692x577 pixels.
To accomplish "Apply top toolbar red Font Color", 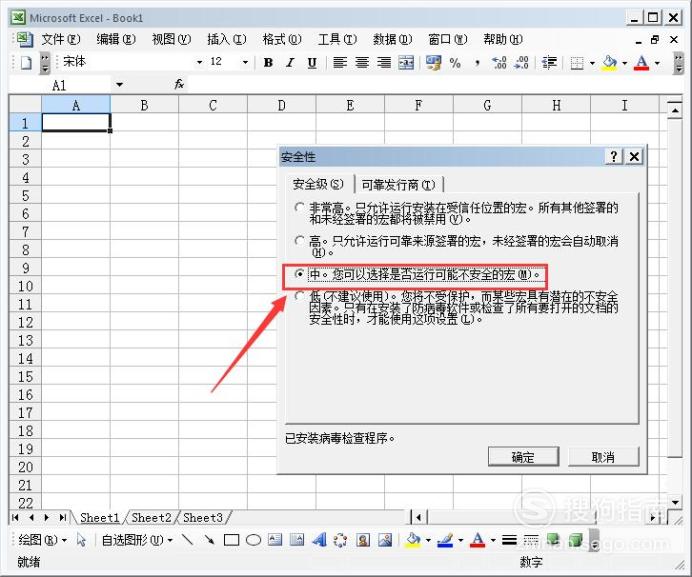I will click(642, 63).
